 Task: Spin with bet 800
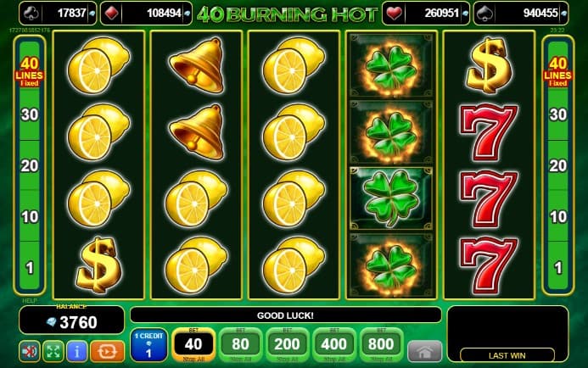click(381, 344)
